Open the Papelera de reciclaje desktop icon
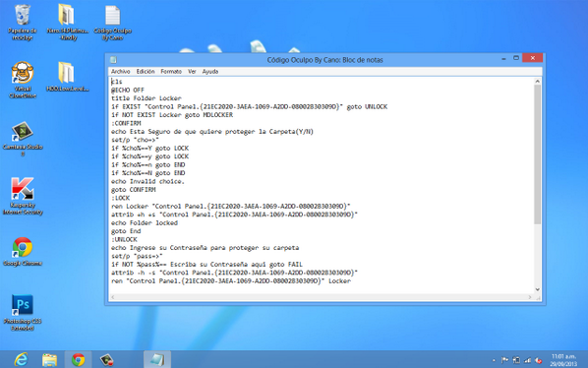Viewport: 588px width, 368px height. click(23, 23)
